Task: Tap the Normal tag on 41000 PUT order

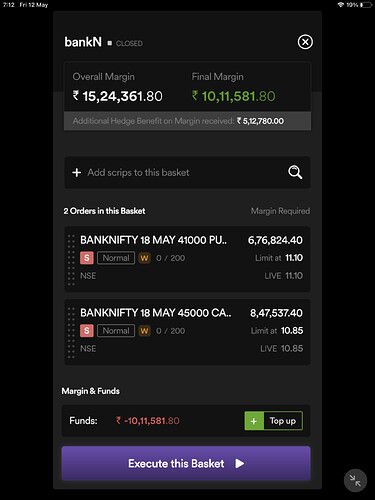Action: pos(116,258)
